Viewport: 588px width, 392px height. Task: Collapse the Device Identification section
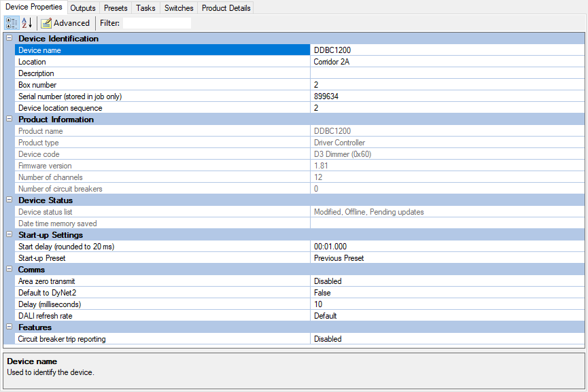[x=8, y=39]
